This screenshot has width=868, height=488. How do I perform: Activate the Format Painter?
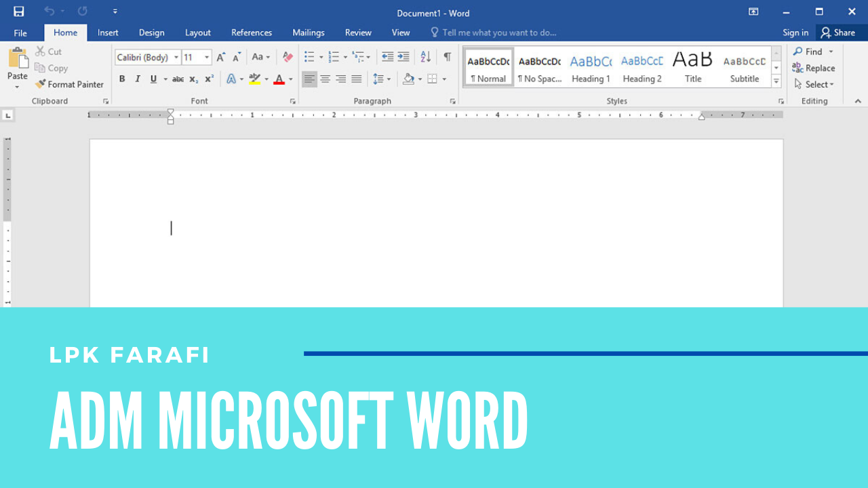pos(69,84)
